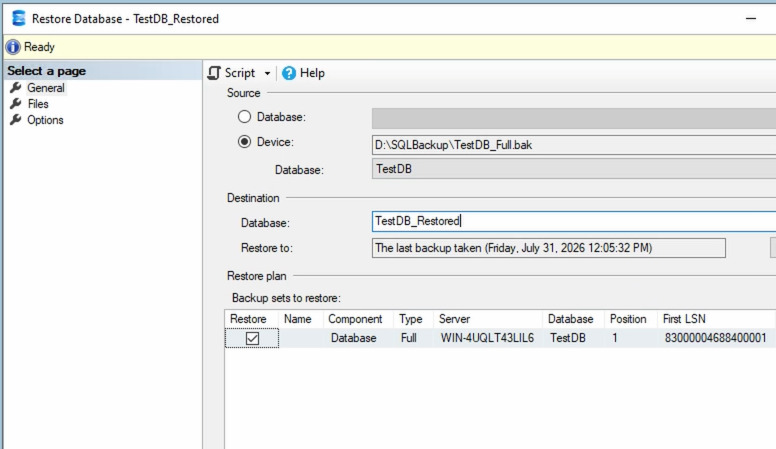Click the Script toolbar icon

(x=214, y=73)
